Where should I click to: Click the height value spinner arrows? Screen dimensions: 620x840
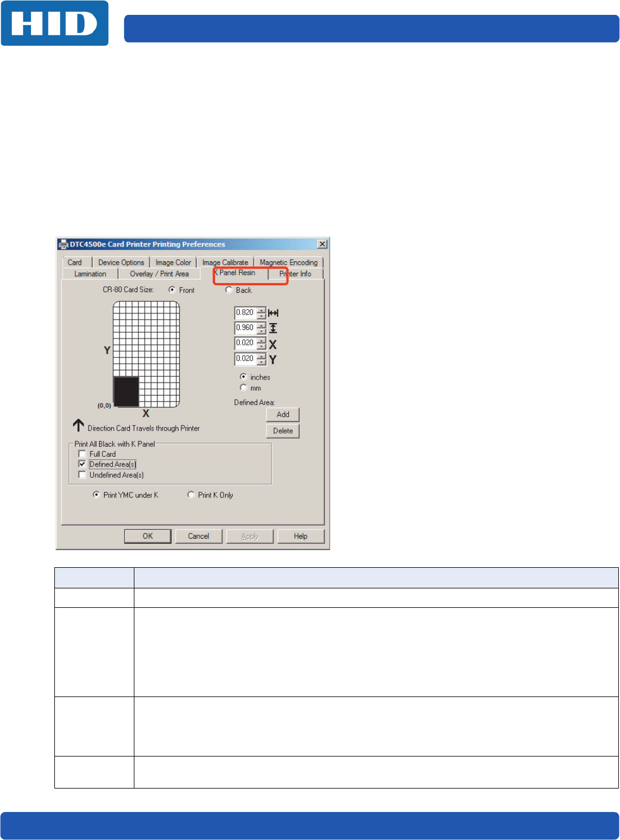click(x=261, y=328)
